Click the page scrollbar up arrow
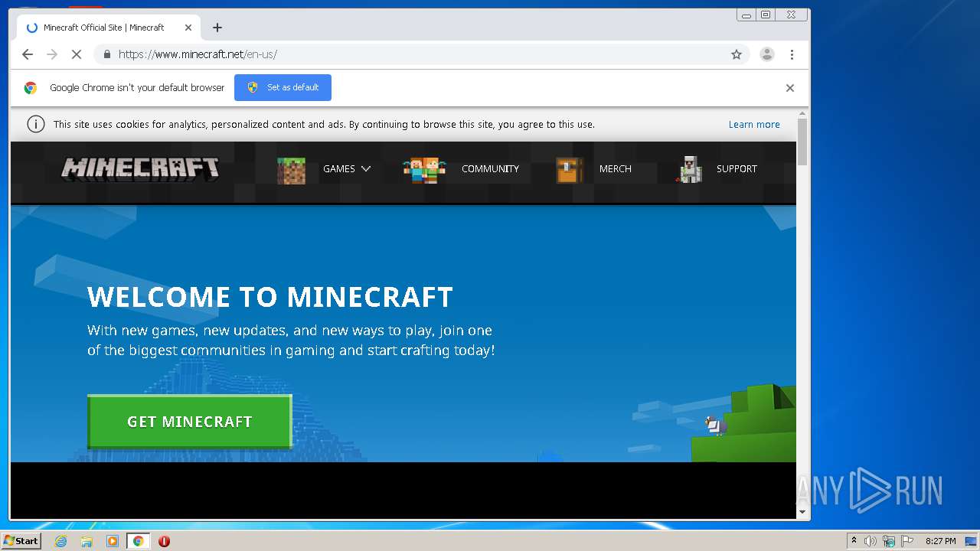 click(x=802, y=114)
